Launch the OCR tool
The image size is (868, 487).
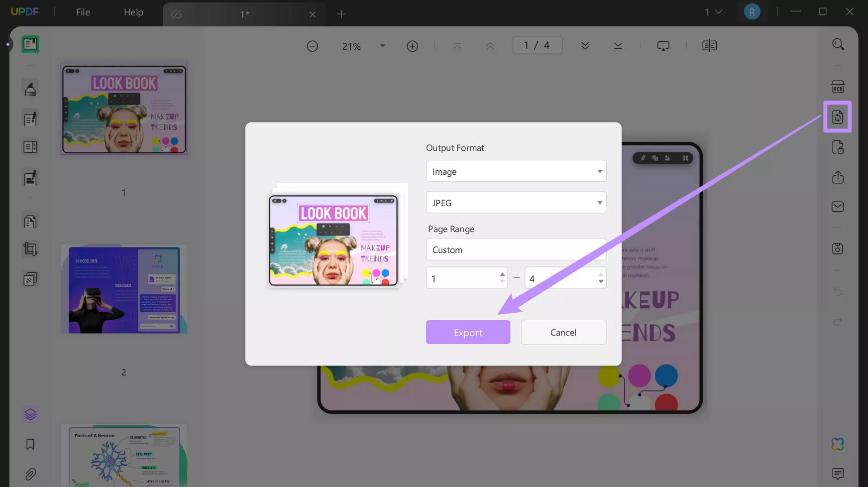pos(838,87)
